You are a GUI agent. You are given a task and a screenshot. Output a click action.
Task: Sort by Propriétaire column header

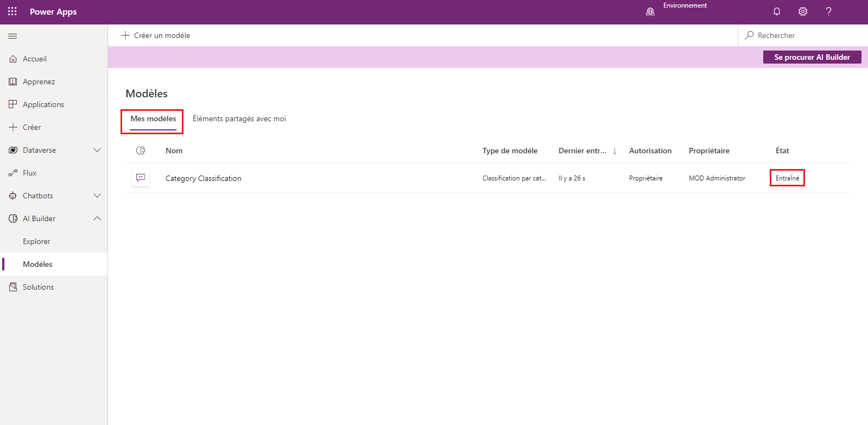(x=709, y=151)
